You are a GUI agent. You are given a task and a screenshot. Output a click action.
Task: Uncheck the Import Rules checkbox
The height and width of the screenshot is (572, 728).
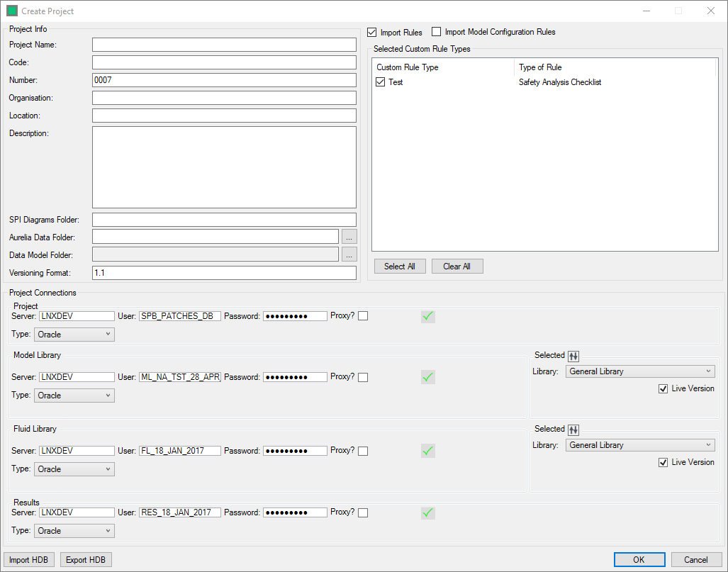(372, 32)
